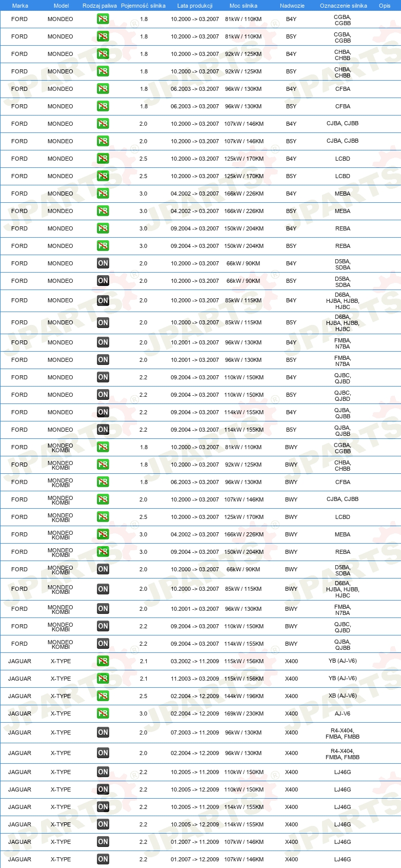Click petrol icon for Mondeo 3.0 150kW B5Y
This screenshot has width=401, height=868.
point(103,246)
